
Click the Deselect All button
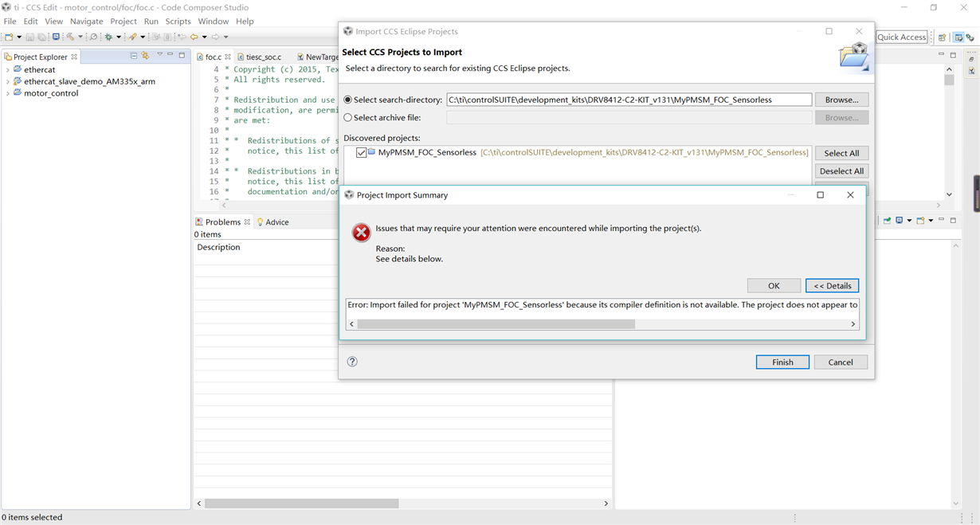tap(841, 171)
